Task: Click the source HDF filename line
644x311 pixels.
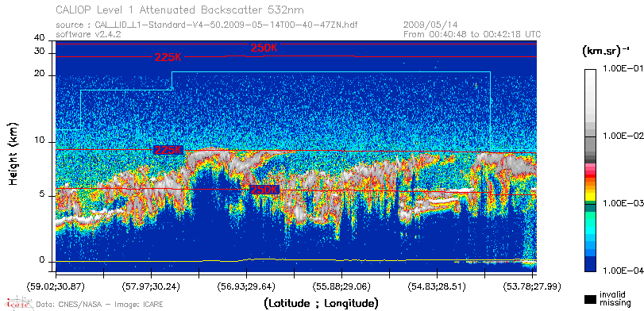Action: click(x=206, y=25)
